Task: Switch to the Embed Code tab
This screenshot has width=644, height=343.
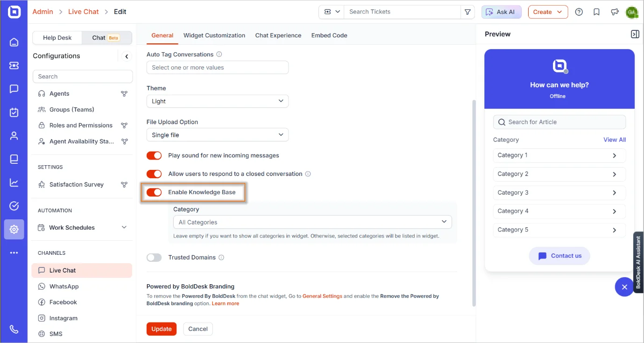Action: [x=329, y=35]
